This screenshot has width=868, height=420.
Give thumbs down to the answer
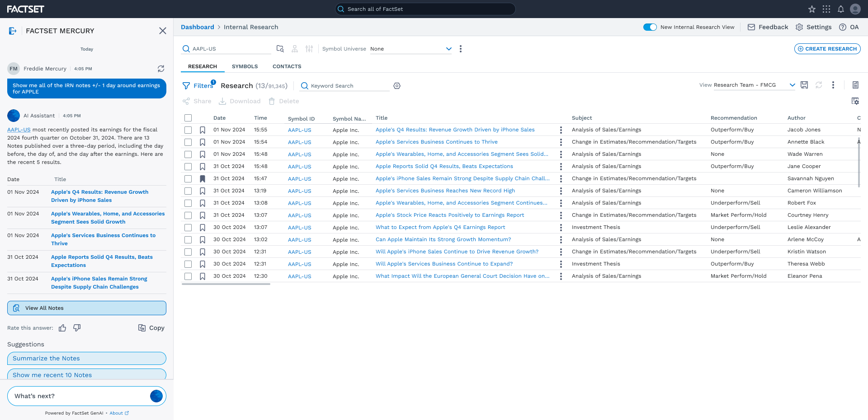(77, 328)
